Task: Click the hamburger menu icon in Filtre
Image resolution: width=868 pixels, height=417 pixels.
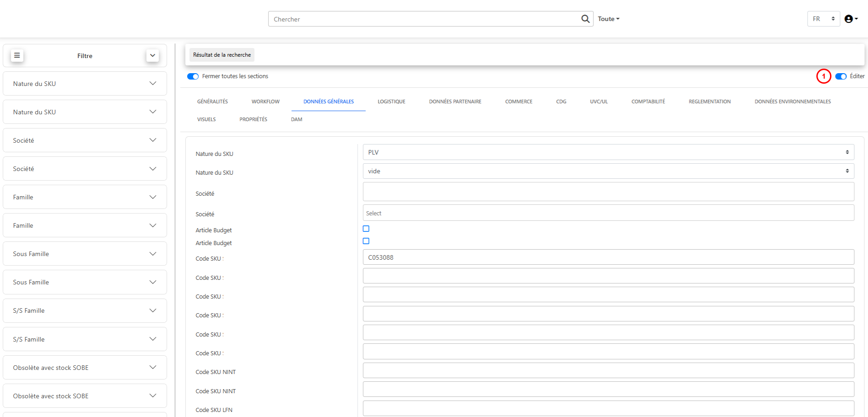Action: pyautogui.click(x=17, y=55)
